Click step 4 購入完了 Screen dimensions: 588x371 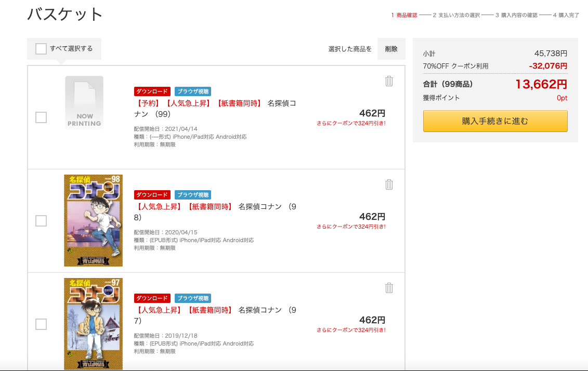566,16
